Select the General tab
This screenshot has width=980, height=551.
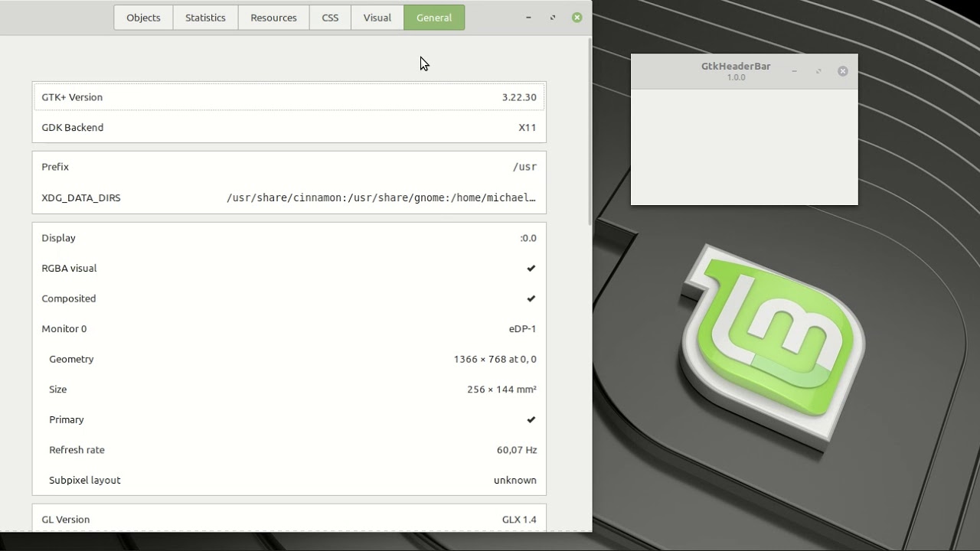pos(434,18)
